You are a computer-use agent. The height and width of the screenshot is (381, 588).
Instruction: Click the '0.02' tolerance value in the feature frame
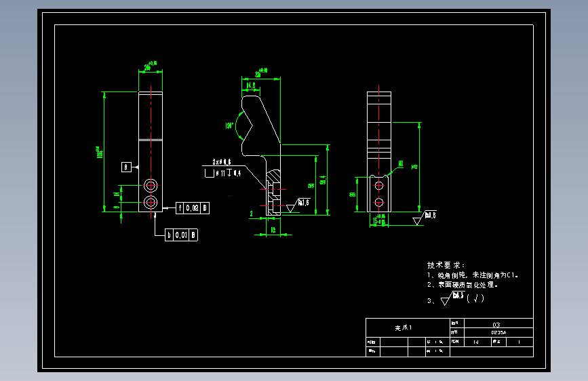tap(193, 208)
